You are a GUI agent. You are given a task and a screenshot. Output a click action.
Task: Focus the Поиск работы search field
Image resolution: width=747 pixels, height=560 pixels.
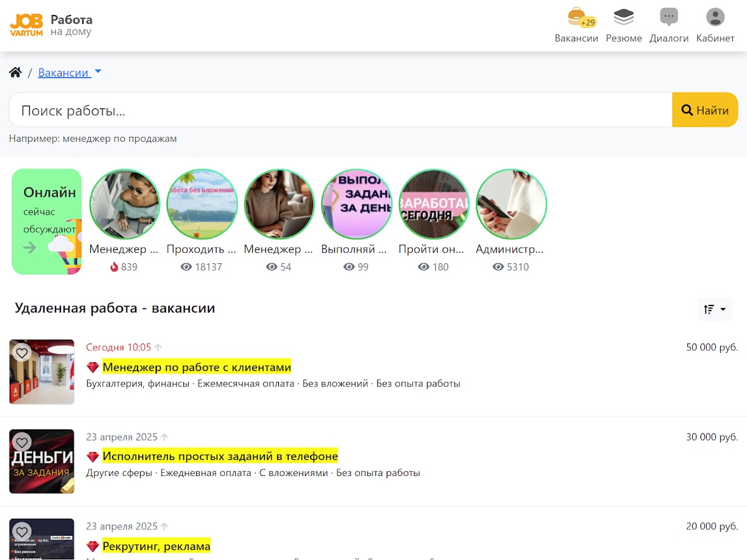point(339,110)
